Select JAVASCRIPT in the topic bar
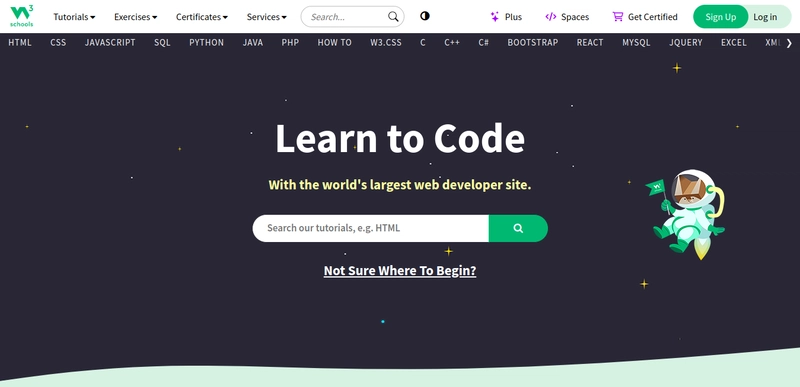Image resolution: width=800 pixels, height=387 pixels. coord(110,43)
